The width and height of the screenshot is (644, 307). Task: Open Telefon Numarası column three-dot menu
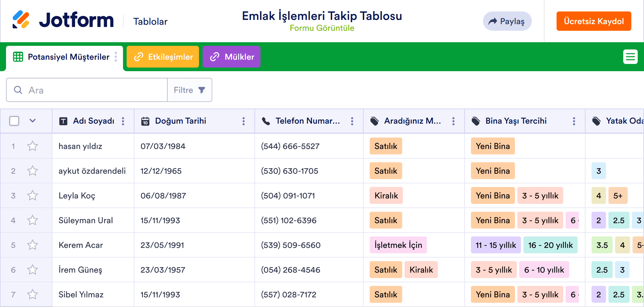[352, 121]
